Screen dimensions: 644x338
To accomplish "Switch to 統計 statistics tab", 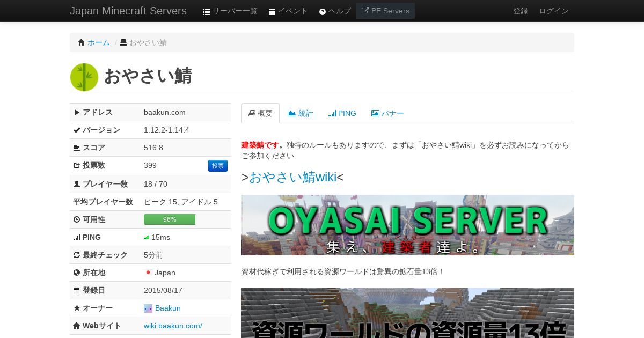I will (301, 113).
